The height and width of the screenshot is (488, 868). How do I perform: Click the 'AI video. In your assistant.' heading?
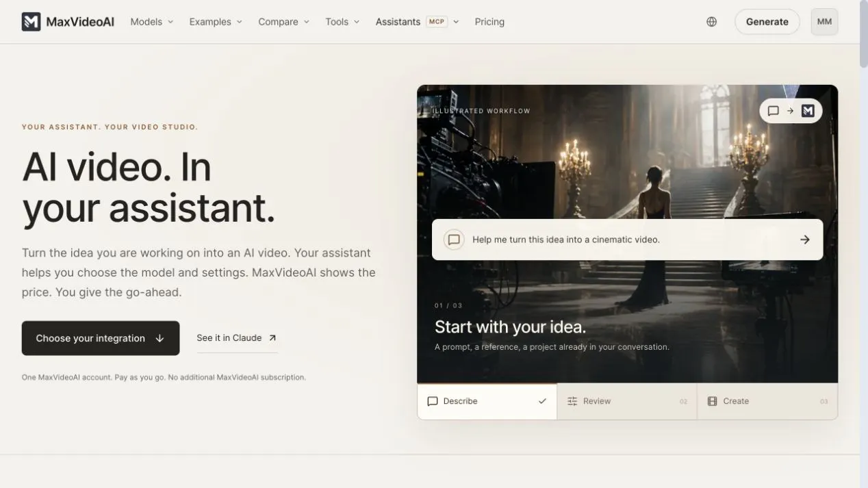point(149,188)
